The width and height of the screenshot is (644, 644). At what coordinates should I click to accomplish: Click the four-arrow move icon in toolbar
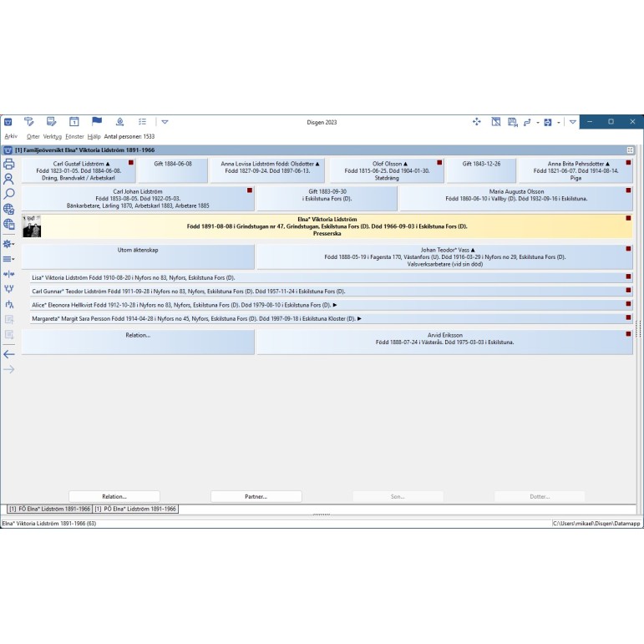pos(477,122)
